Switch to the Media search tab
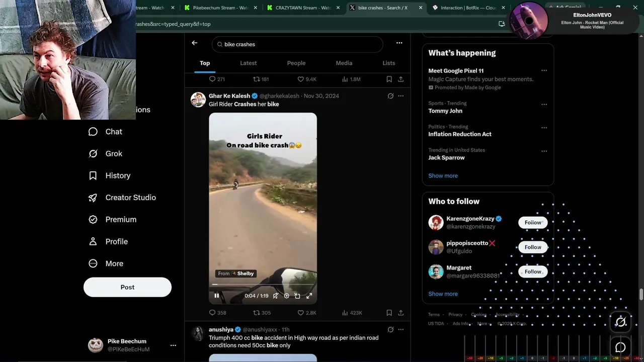The height and width of the screenshot is (362, 644). (x=344, y=63)
